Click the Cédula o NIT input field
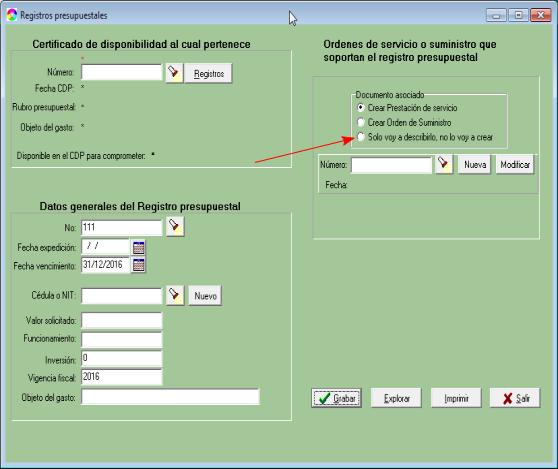 point(122,296)
